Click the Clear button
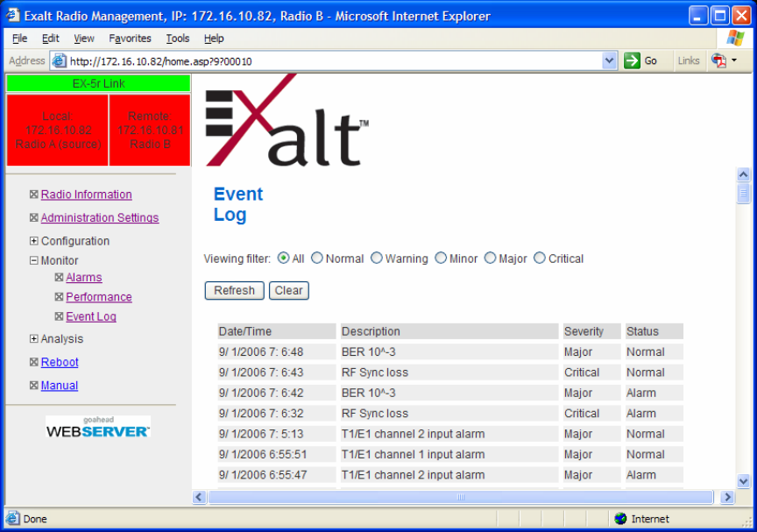The image size is (757, 532). click(x=289, y=290)
